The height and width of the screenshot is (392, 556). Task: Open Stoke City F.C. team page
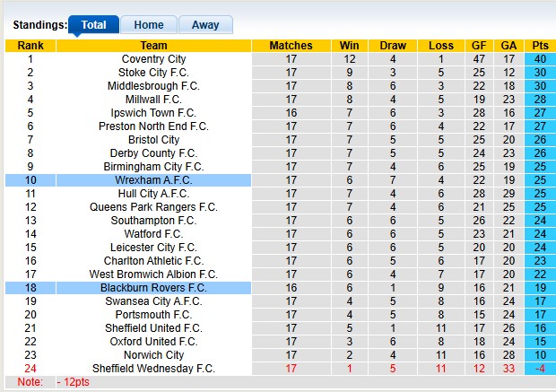[153, 73]
